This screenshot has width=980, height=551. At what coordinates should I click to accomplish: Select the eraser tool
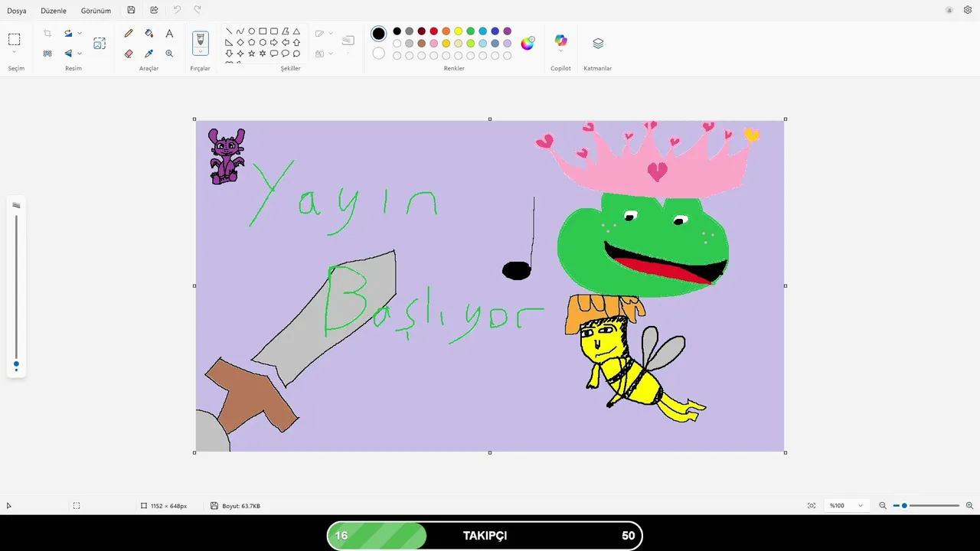coord(129,54)
